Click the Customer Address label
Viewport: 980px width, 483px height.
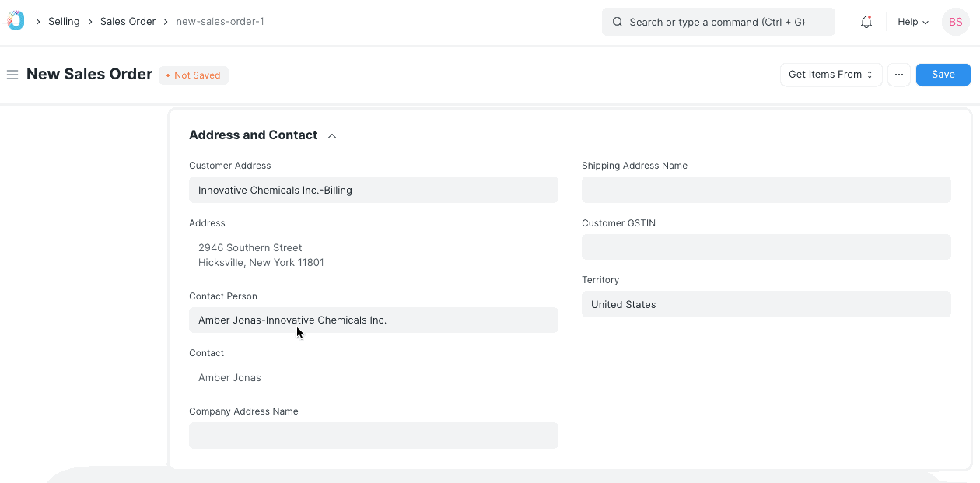click(230, 166)
